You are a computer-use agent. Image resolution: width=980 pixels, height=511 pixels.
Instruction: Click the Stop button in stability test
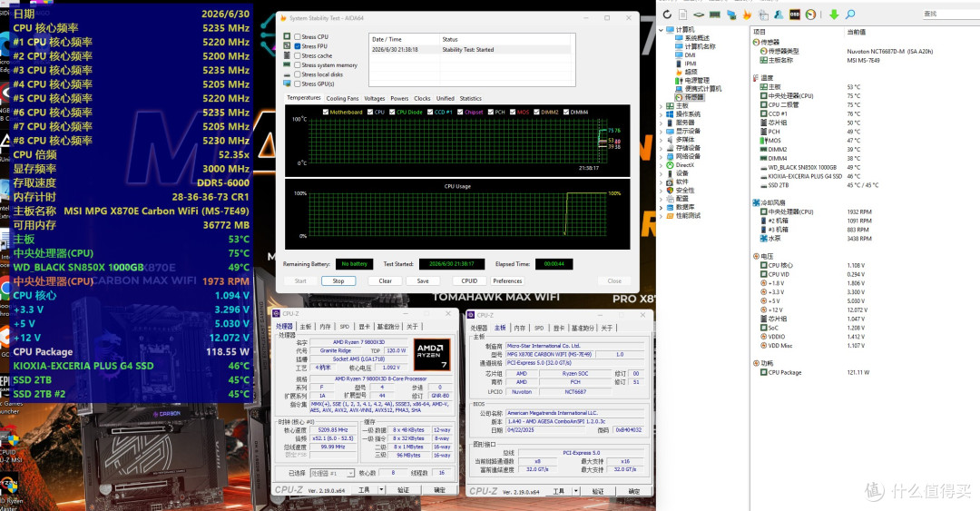(x=338, y=280)
